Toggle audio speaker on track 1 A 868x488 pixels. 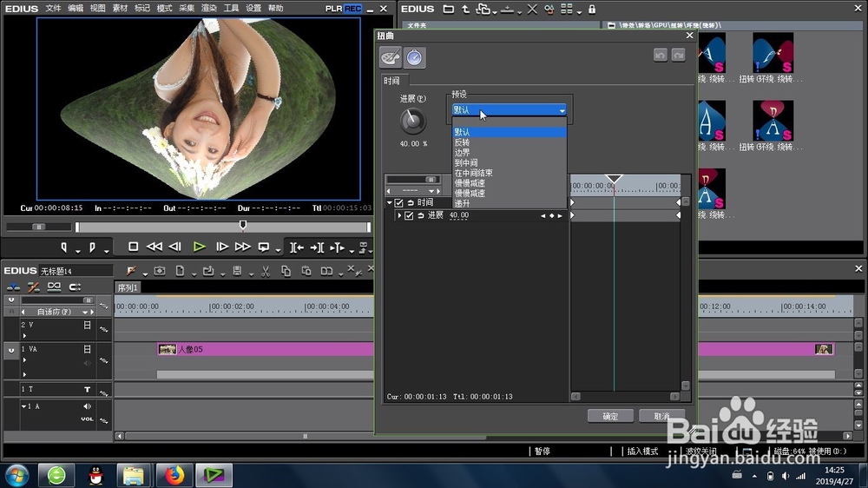(x=87, y=406)
